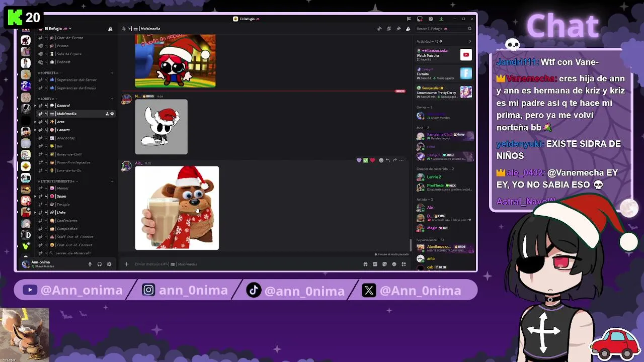Click the chat messages scrollbar
The height and width of the screenshot is (362, 644).
pyautogui.click(x=411, y=245)
